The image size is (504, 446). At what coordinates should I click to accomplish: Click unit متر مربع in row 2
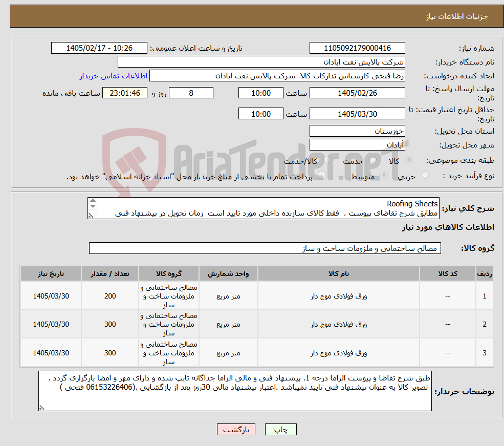[x=228, y=325]
